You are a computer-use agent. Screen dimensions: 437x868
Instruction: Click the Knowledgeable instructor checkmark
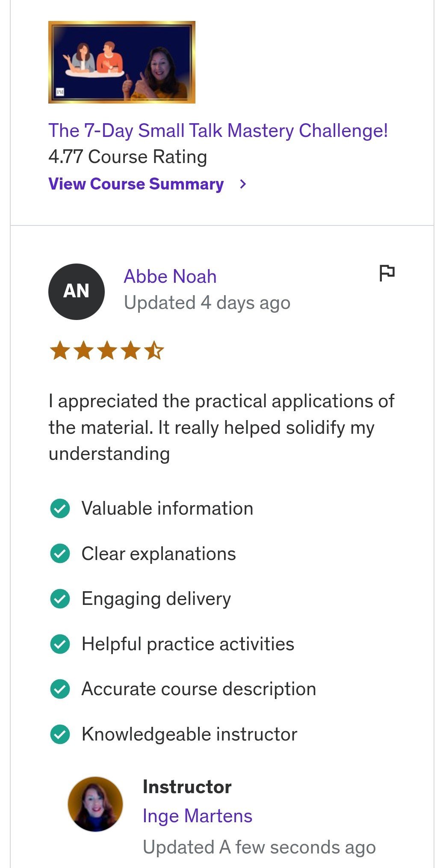tap(60, 735)
